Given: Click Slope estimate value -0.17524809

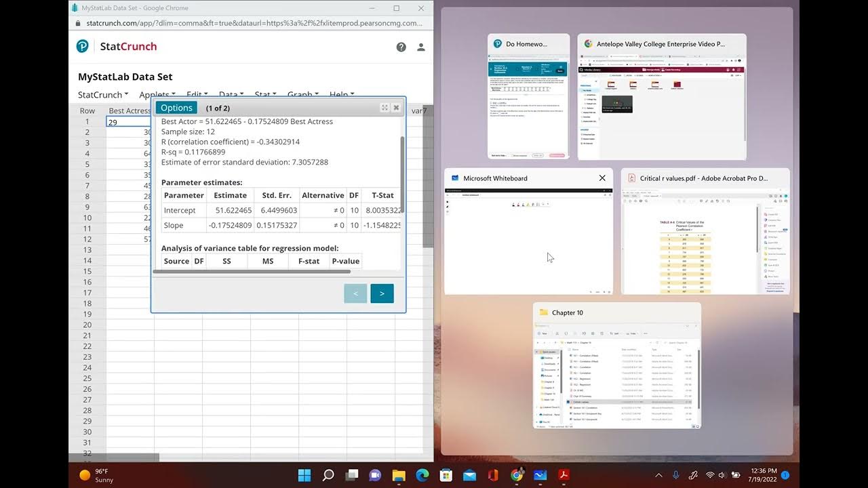Looking at the screenshot, I should click(x=231, y=225).
